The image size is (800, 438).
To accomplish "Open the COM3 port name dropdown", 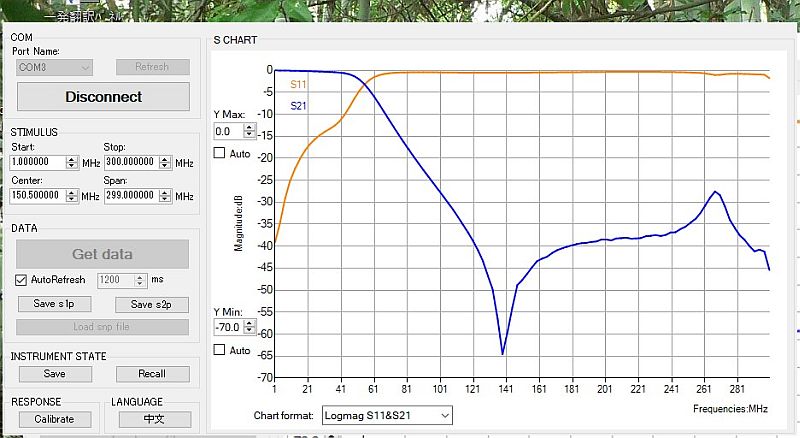I will pos(55,67).
